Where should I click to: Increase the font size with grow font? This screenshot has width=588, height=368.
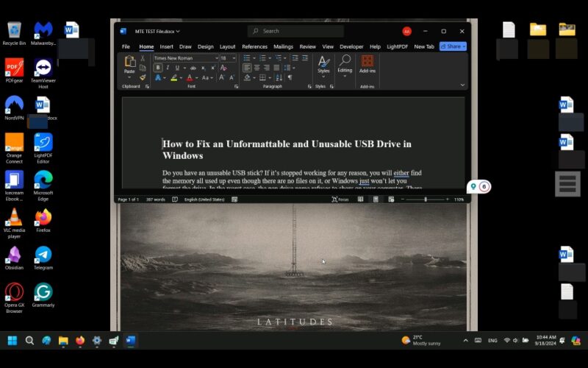click(222, 77)
